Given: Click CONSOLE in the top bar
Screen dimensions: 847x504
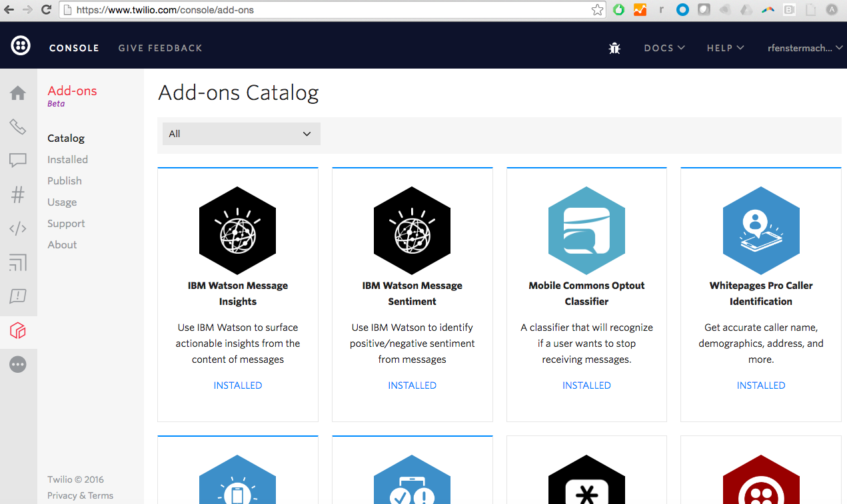Looking at the screenshot, I should pyautogui.click(x=74, y=48).
